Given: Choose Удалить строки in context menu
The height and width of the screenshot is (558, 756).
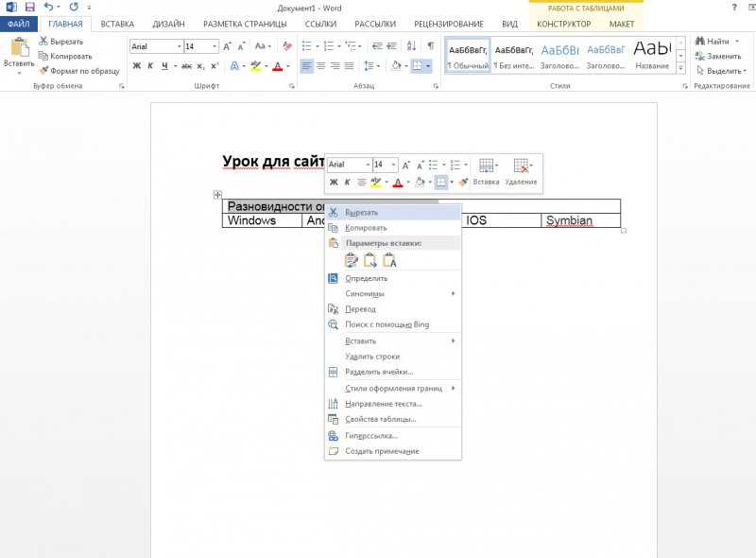Looking at the screenshot, I should pyautogui.click(x=393, y=357).
